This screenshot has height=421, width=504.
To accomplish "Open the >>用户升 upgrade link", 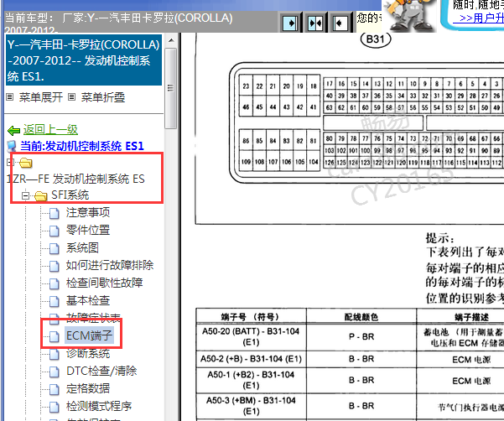I will point(478,18).
